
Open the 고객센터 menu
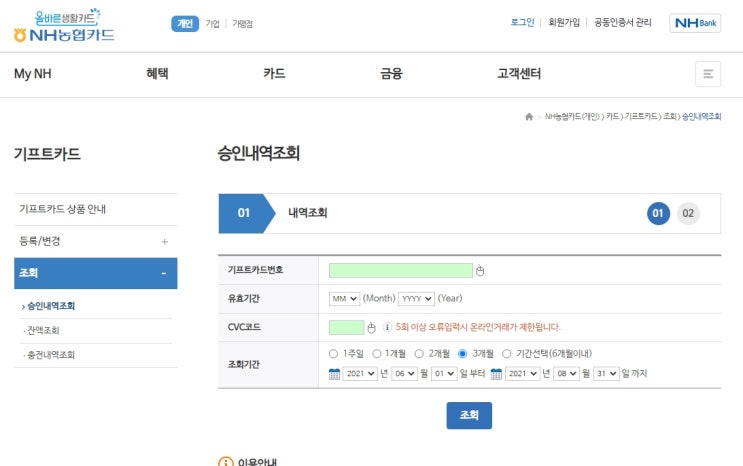pos(519,74)
